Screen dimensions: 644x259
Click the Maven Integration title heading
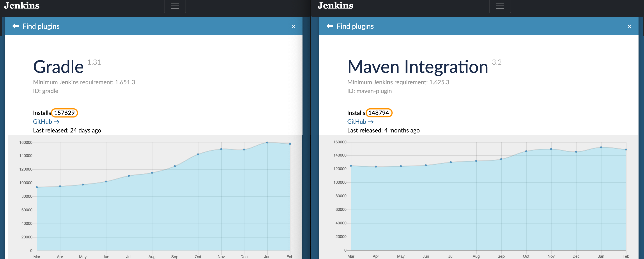(418, 67)
